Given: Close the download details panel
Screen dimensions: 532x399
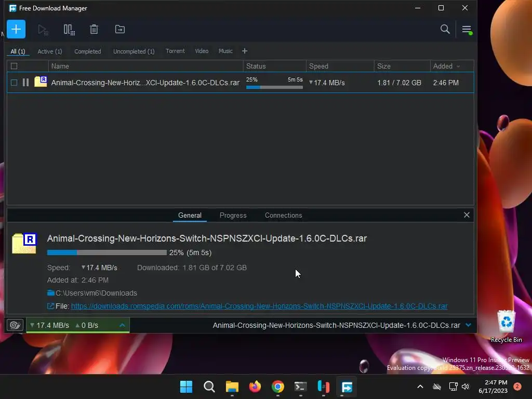Looking at the screenshot, I should click(467, 215).
